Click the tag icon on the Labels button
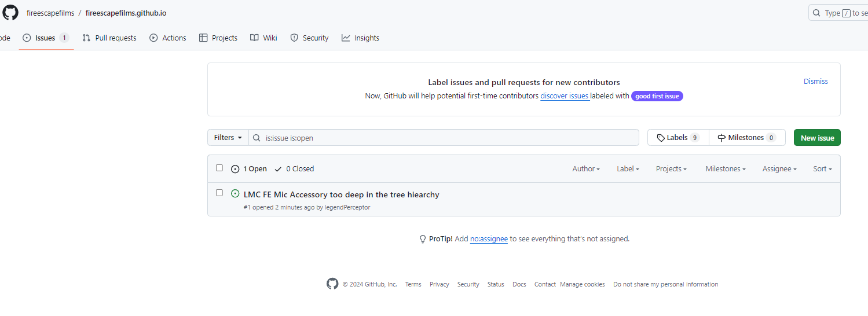868x316 pixels. click(x=661, y=138)
